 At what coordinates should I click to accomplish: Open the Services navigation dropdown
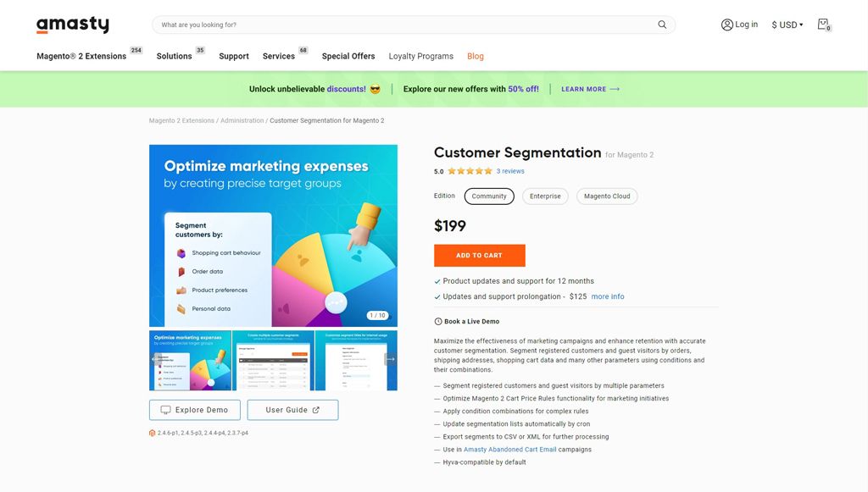[x=280, y=56]
